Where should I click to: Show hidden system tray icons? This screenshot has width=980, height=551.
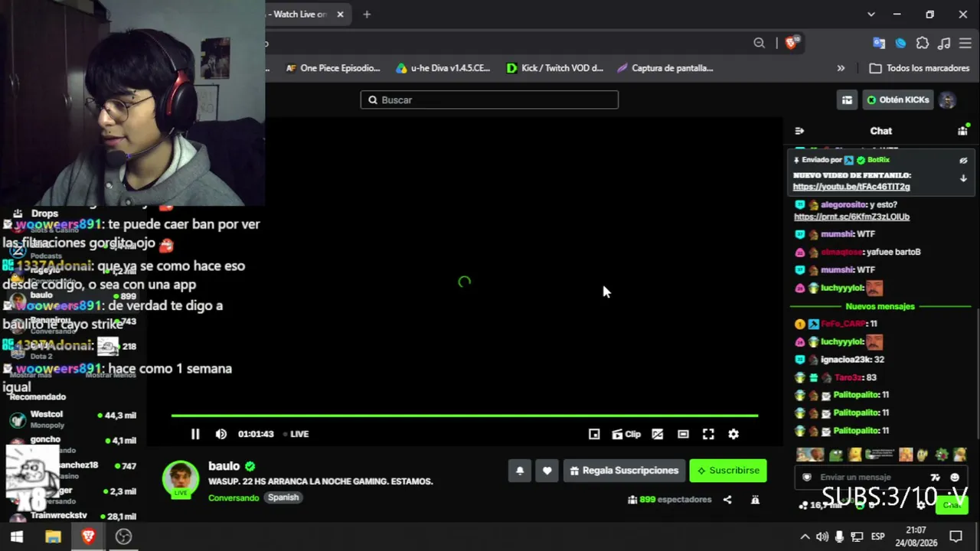805,536
